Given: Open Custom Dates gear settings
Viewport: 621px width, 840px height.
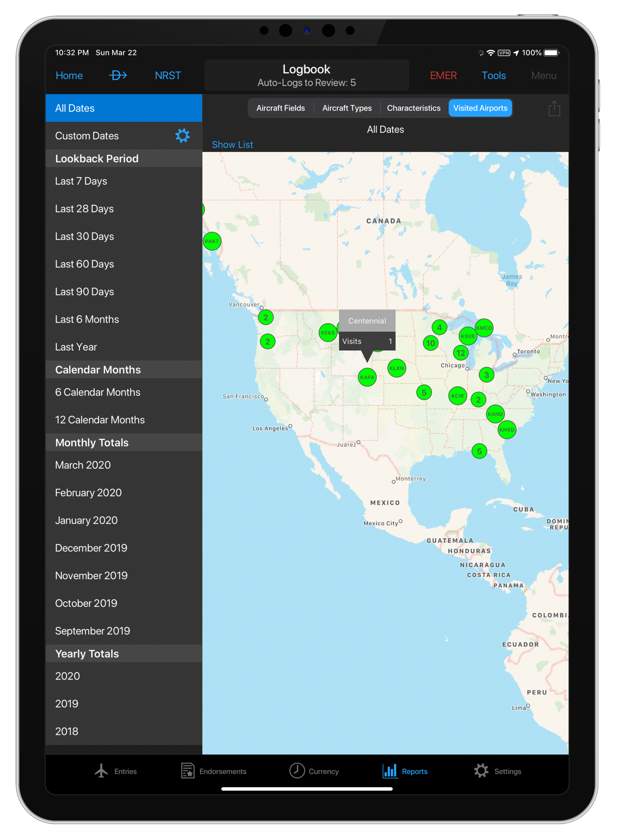Looking at the screenshot, I should point(182,136).
